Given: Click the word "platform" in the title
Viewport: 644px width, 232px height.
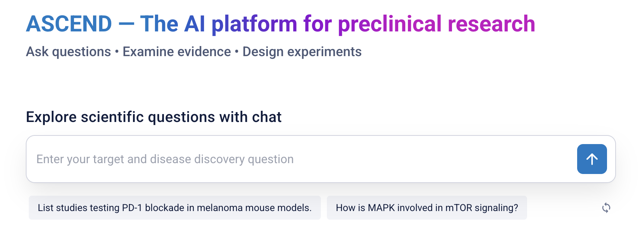Looking at the screenshot, I should (254, 24).
